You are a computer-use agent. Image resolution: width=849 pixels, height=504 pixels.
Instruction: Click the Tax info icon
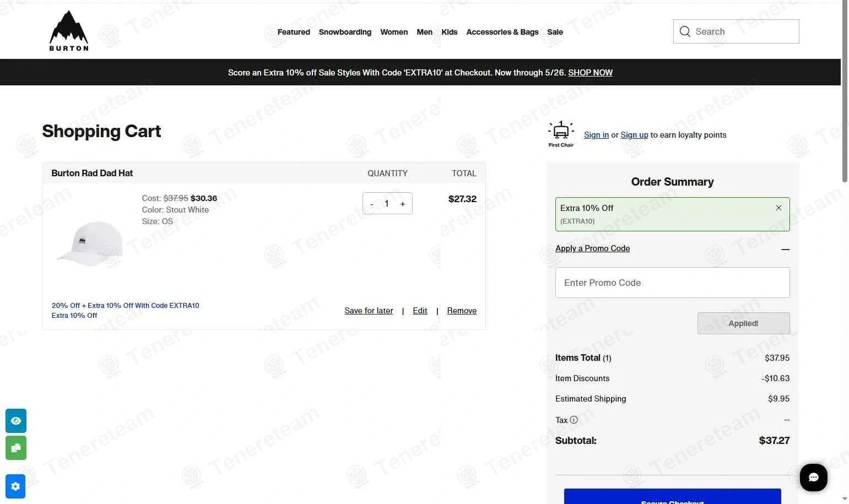pos(574,420)
